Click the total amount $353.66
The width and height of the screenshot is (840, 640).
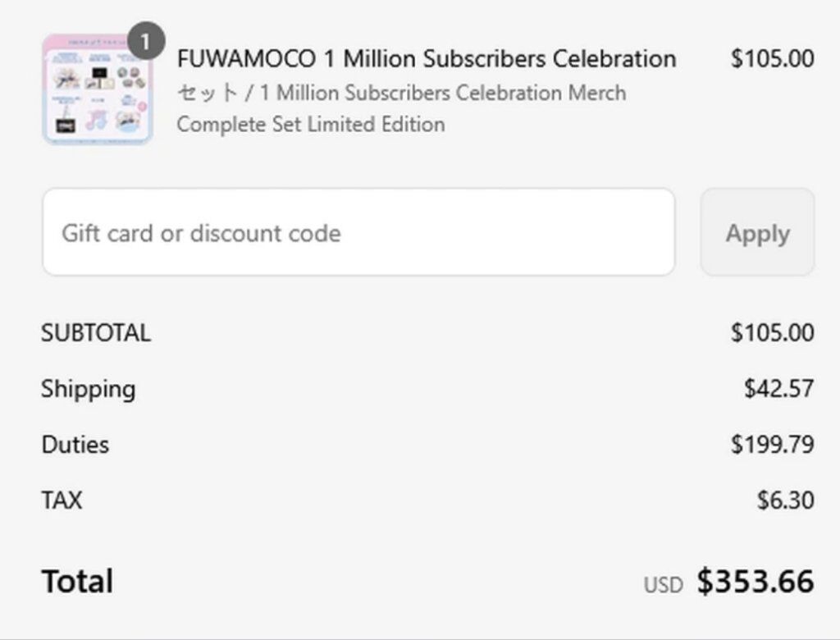click(756, 581)
